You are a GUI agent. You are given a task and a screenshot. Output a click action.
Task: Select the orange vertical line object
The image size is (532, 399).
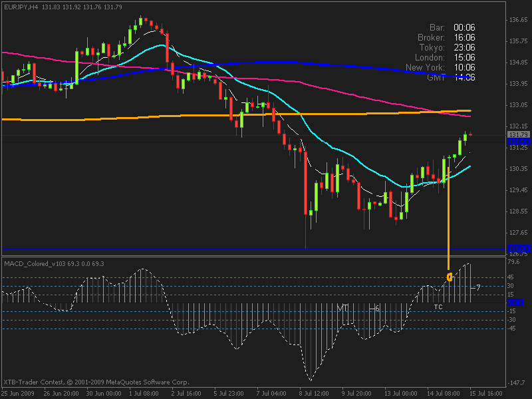(449, 219)
